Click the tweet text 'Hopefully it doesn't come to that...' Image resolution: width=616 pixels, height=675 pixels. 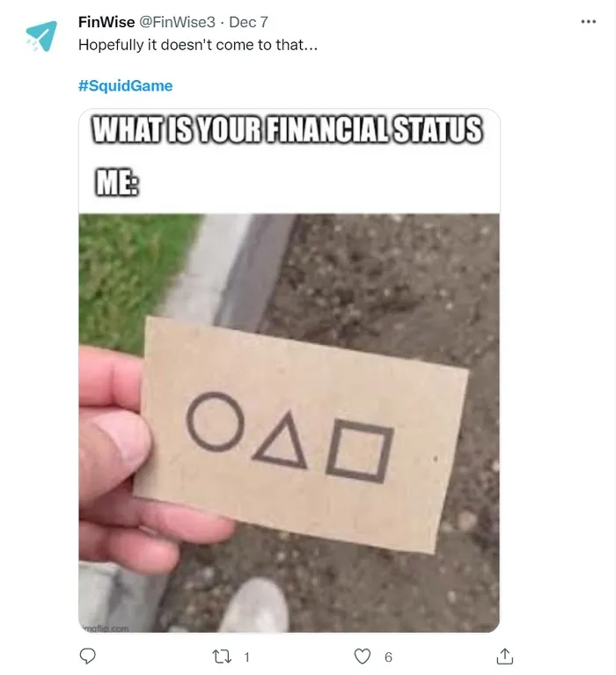pyautogui.click(x=198, y=45)
